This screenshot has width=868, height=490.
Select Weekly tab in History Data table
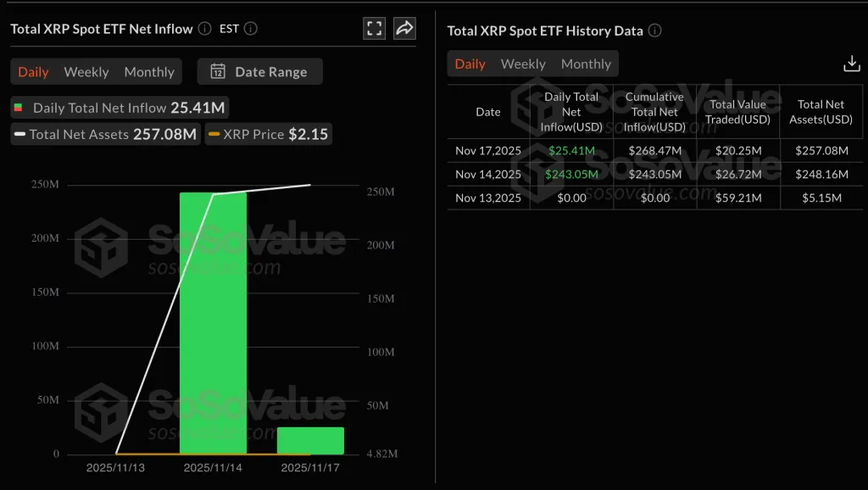[523, 64]
